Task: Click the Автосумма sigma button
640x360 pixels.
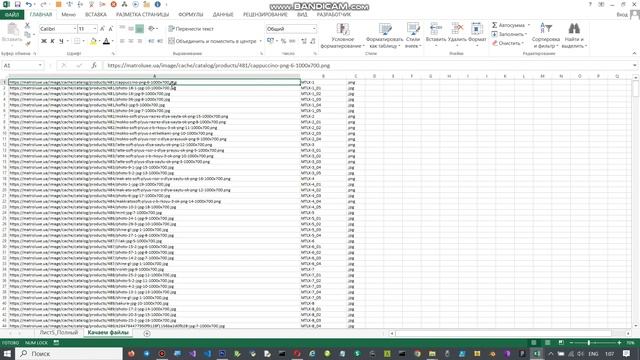Action: [510, 25]
